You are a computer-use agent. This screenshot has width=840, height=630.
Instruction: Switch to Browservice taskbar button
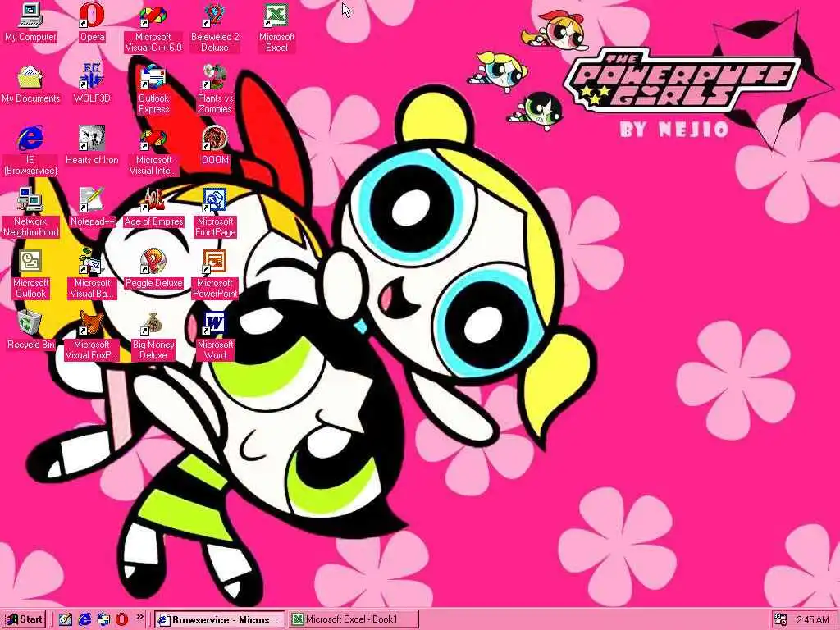[220, 620]
